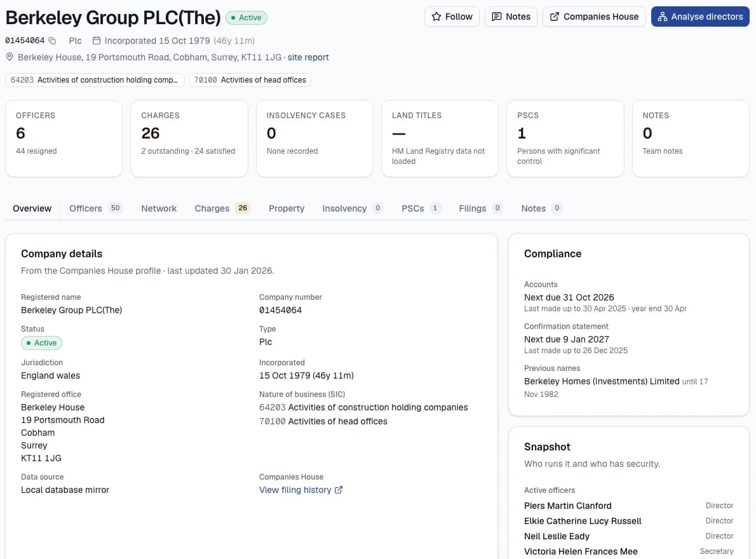Select officer Victoria Helen Frances Mee
Screen dimensions: 756x559
click(581, 552)
